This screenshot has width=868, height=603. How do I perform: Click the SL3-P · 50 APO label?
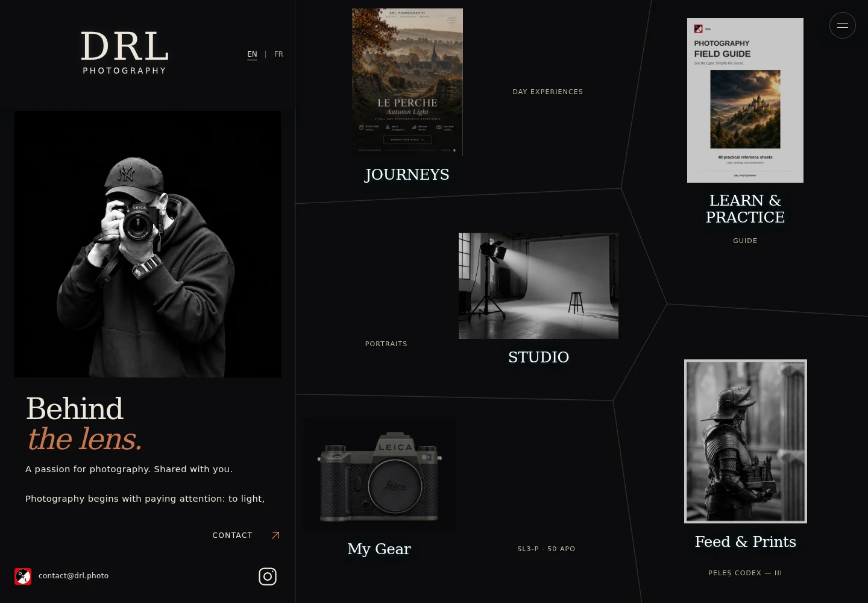pyautogui.click(x=546, y=549)
